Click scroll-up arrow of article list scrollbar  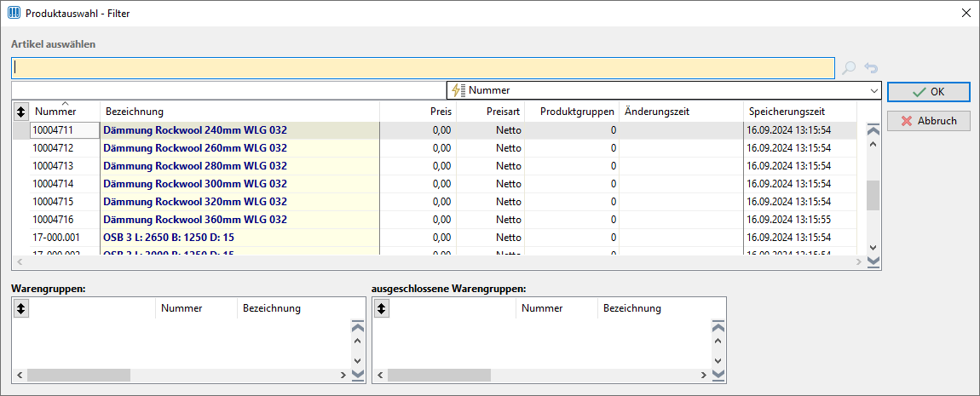[x=873, y=144]
